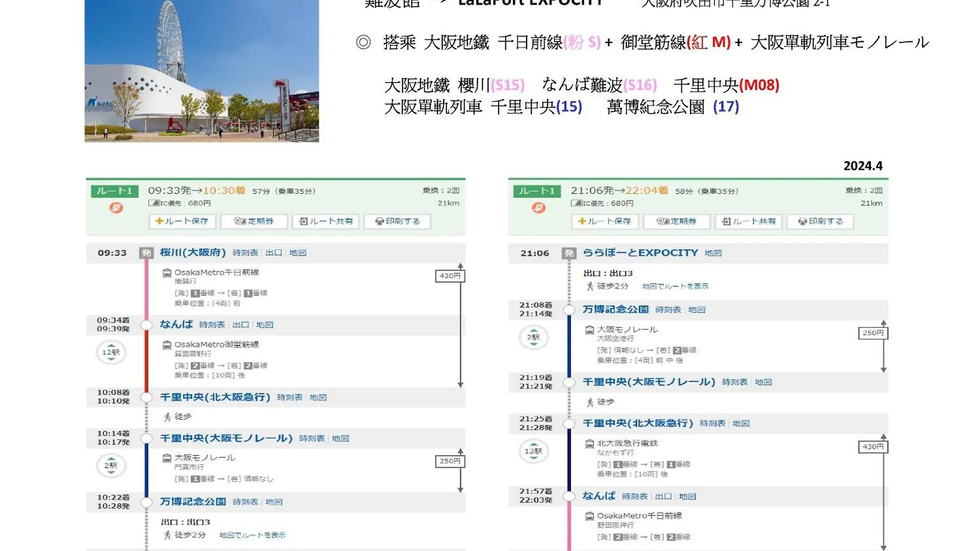Image resolution: width=980 pixels, height=551 pixels.
Task: Click the 430円 fare box in right route
Action: 873,447
